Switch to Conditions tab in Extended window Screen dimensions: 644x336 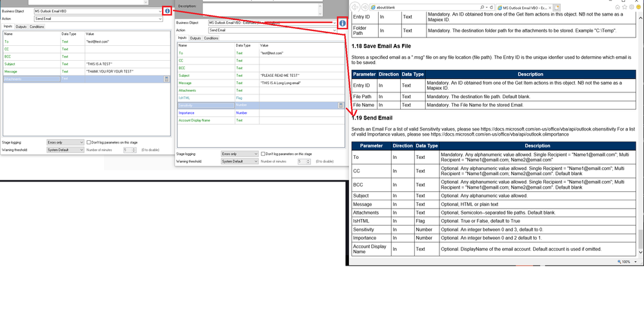pyautogui.click(x=212, y=38)
